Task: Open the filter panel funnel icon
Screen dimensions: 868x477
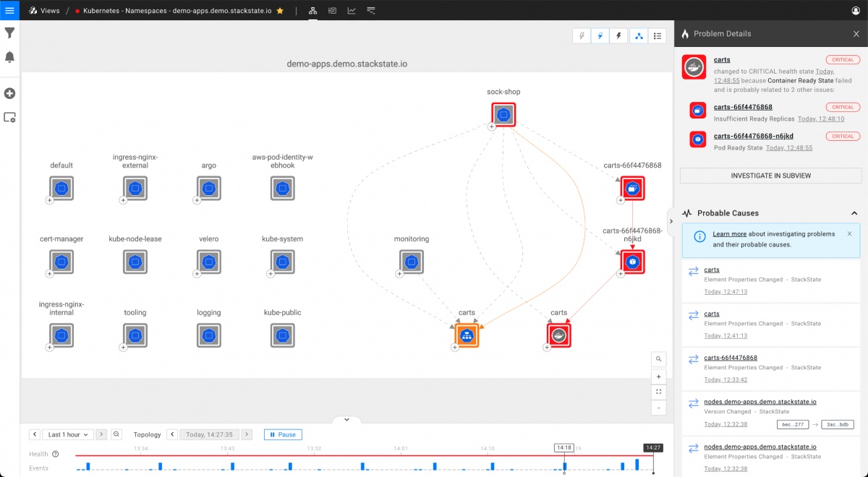Action: coord(10,33)
